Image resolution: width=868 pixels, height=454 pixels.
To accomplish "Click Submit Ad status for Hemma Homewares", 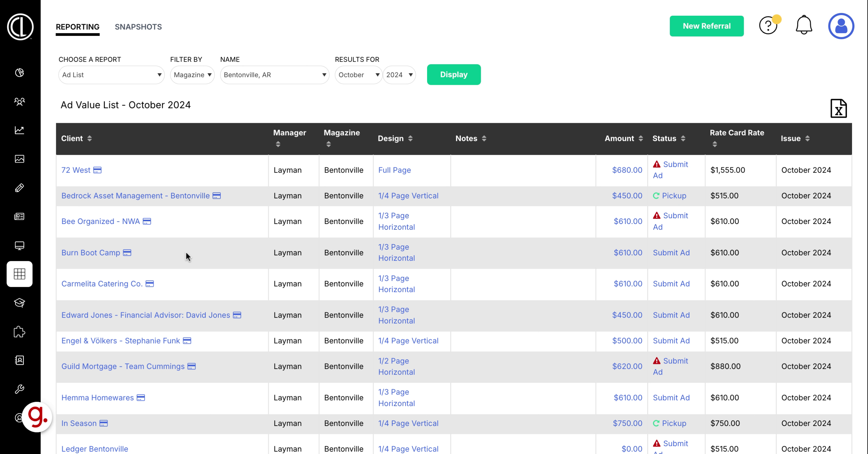I will click(671, 398).
